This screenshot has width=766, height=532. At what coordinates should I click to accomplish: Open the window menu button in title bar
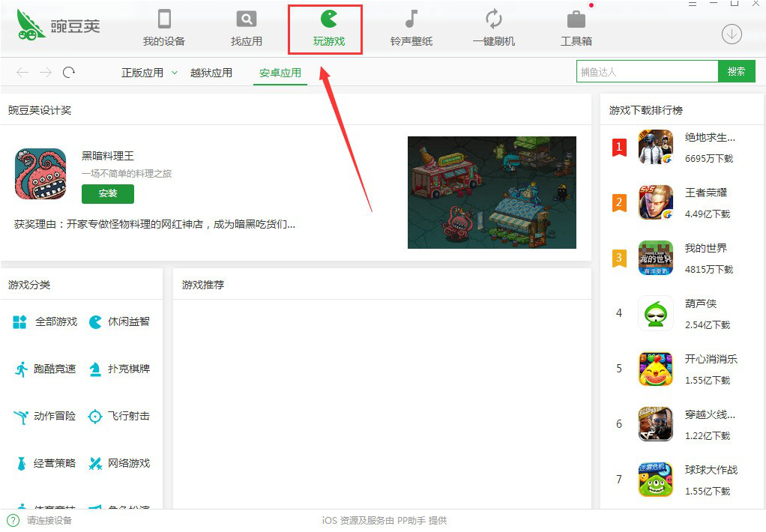[x=693, y=4]
